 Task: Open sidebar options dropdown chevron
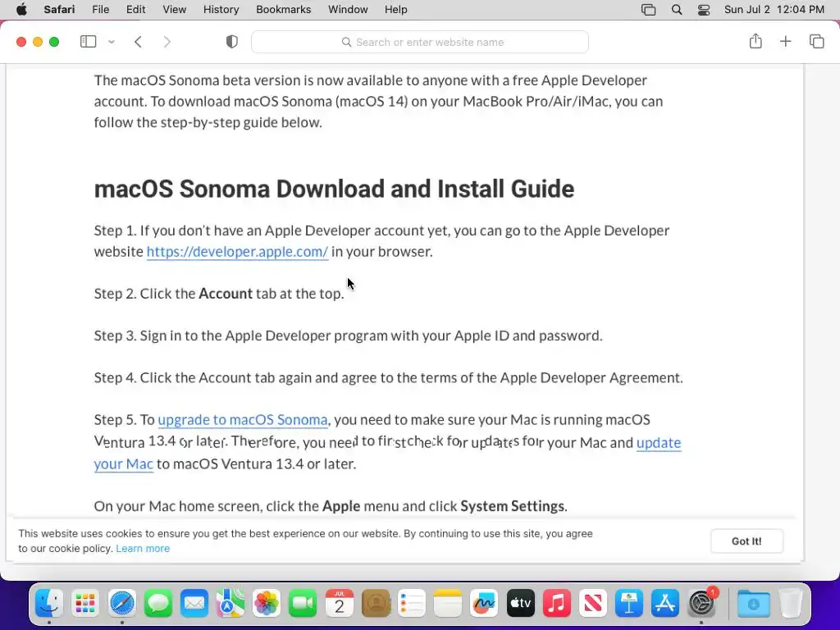pyautogui.click(x=112, y=42)
